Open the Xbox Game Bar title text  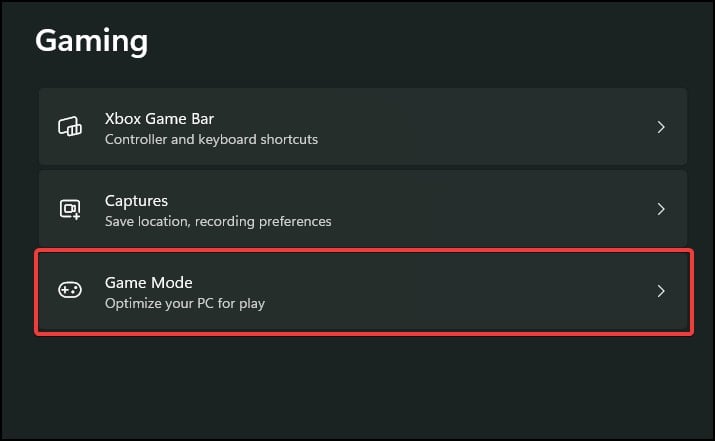tap(159, 119)
